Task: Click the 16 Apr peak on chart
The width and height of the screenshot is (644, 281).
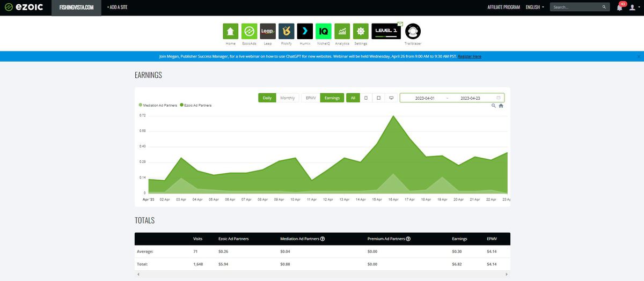Action: click(x=394, y=116)
